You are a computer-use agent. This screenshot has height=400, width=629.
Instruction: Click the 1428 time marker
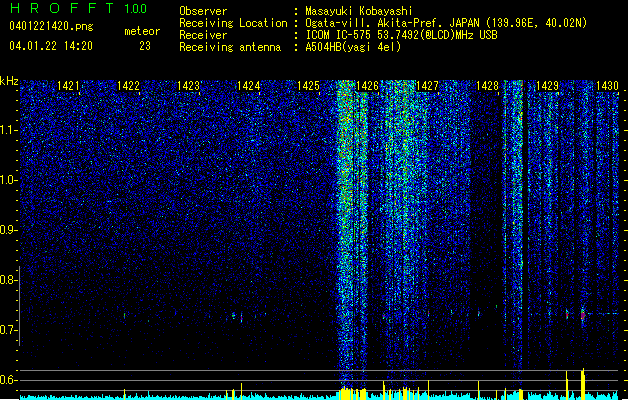(x=487, y=86)
